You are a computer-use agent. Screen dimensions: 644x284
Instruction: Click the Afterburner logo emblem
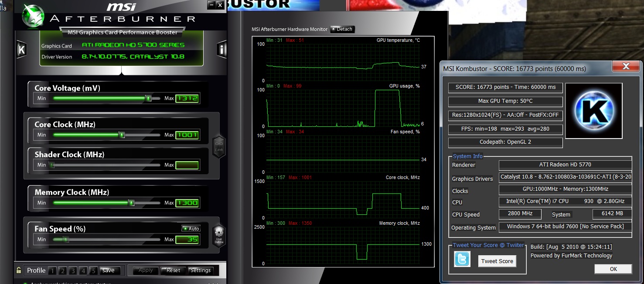click(x=32, y=15)
